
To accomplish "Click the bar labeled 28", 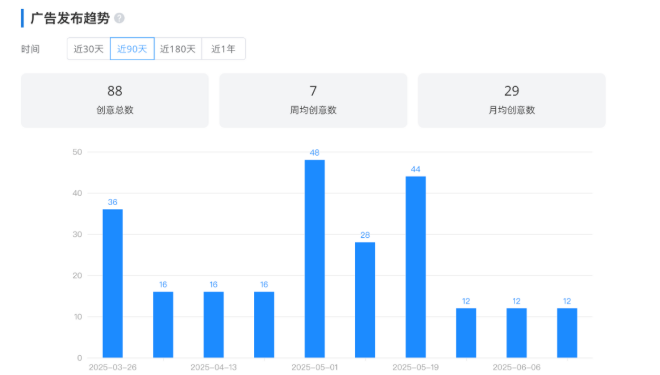I will pos(365,300).
